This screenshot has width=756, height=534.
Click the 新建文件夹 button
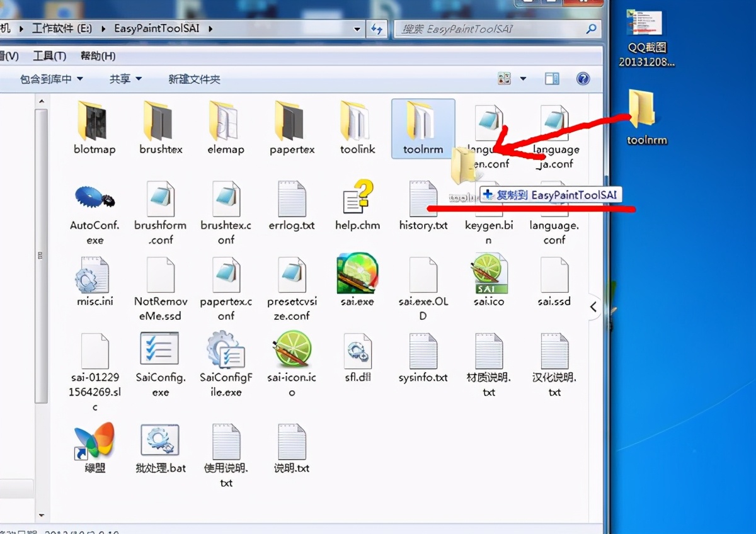click(194, 79)
